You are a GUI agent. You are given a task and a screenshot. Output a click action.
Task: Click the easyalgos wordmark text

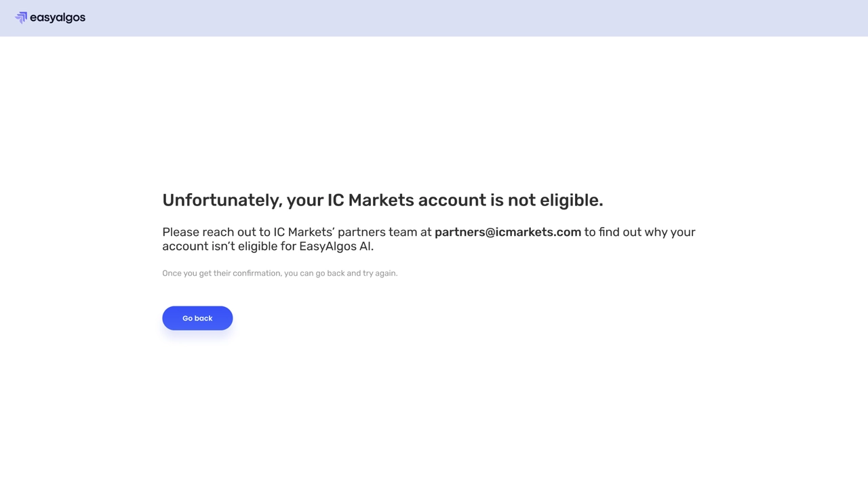click(58, 18)
